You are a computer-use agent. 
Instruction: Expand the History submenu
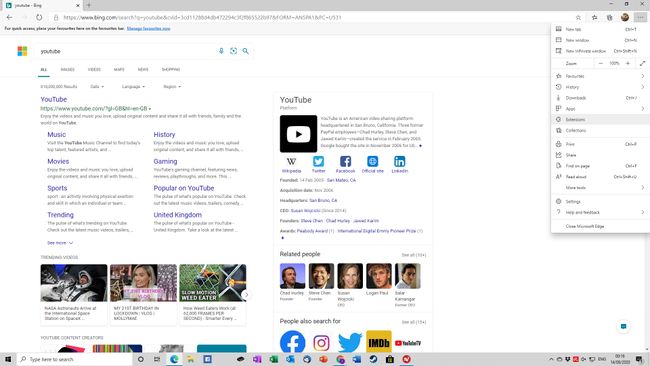point(600,87)
